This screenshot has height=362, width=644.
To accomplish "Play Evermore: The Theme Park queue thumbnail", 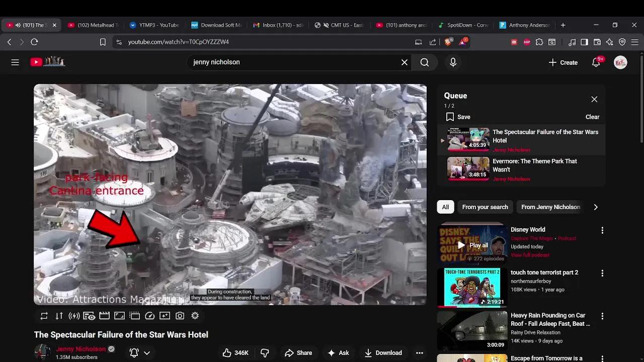I will tap(468, 169).
